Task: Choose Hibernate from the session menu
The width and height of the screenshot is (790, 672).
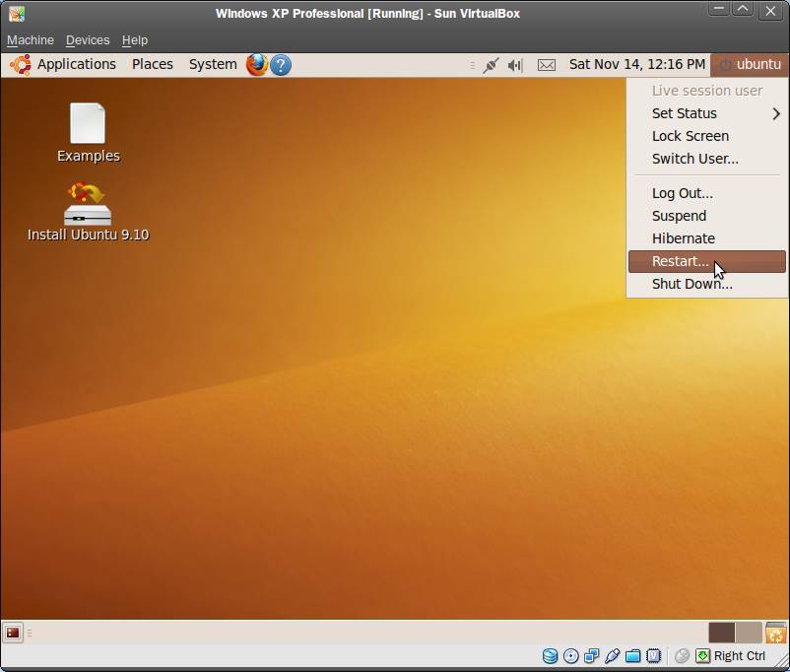Action: coord(707,238)
